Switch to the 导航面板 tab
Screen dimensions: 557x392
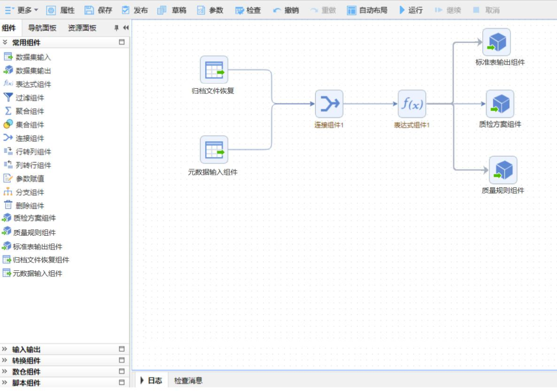[42, 28]
